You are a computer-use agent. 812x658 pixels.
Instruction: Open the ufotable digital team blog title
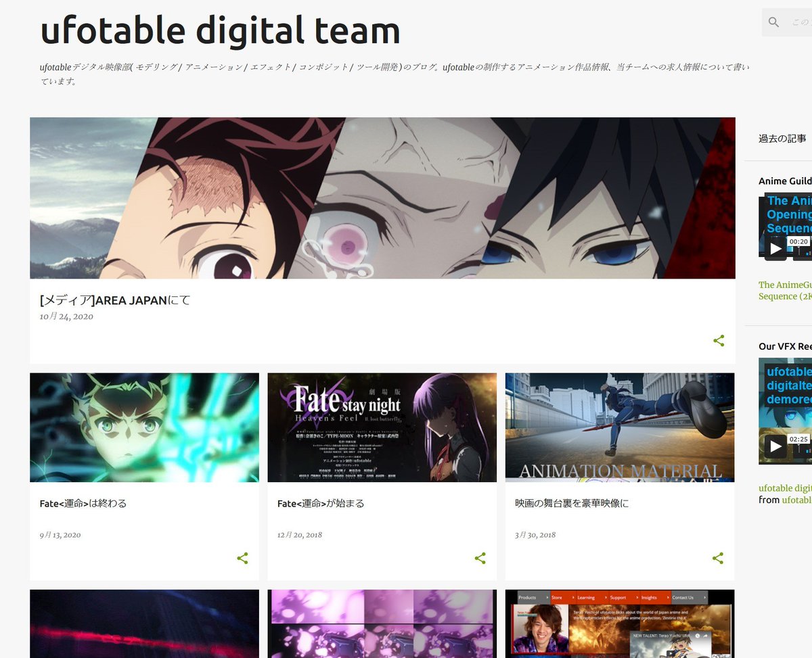(x=220, y=30)
